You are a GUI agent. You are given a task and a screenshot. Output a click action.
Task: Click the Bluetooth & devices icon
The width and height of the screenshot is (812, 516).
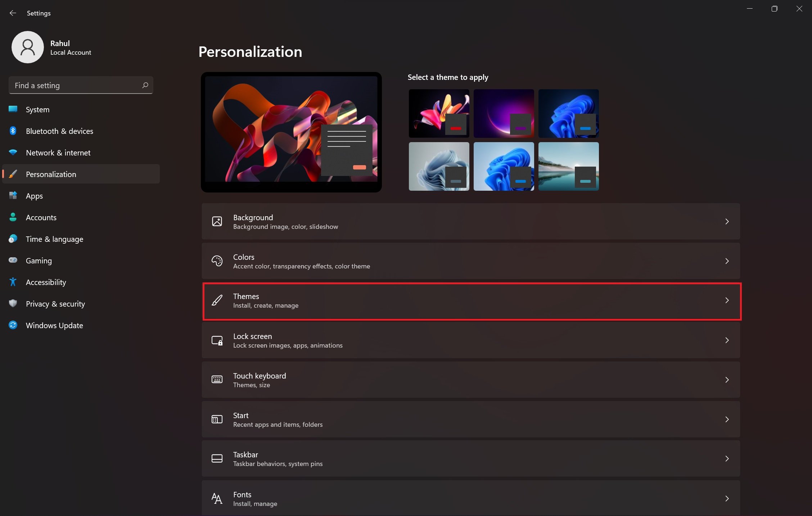click(13, 131)
